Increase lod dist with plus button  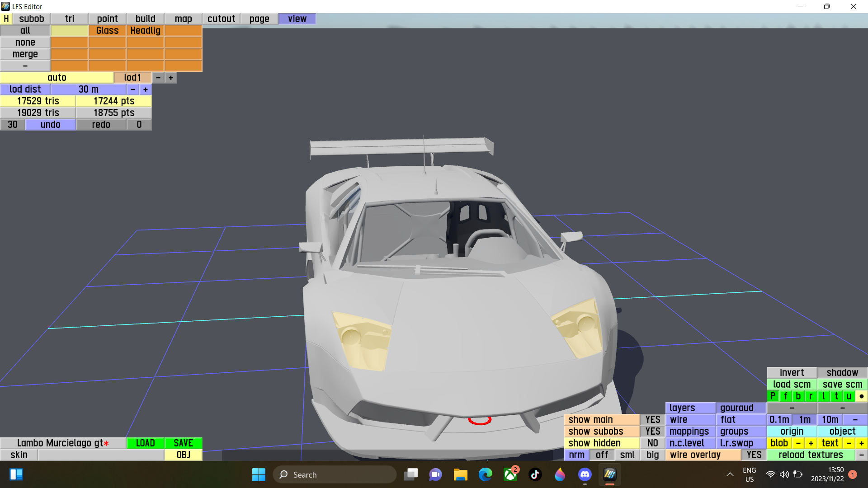point(146,89)
